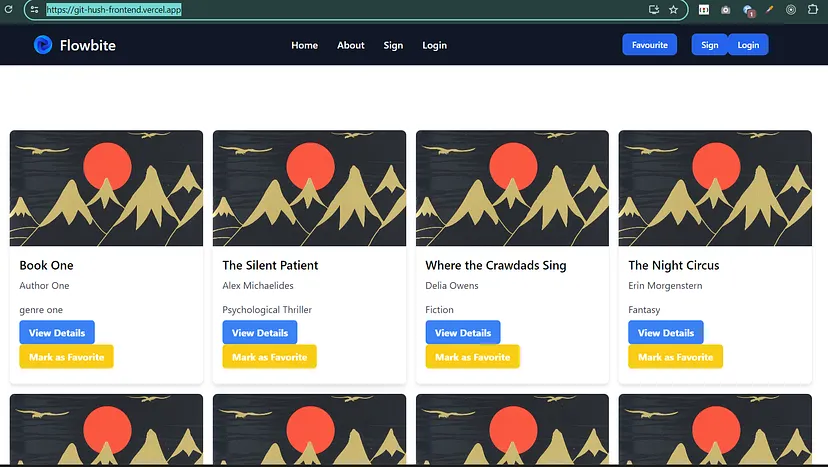
Task: View Details for Where the Crawdads Sing
Action: pos(463,333)
